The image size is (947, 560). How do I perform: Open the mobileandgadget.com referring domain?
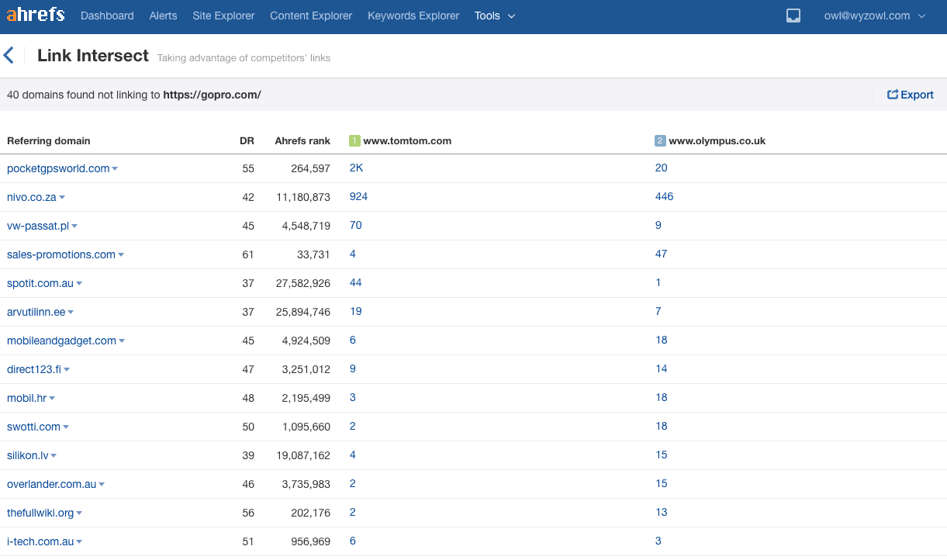61,340
